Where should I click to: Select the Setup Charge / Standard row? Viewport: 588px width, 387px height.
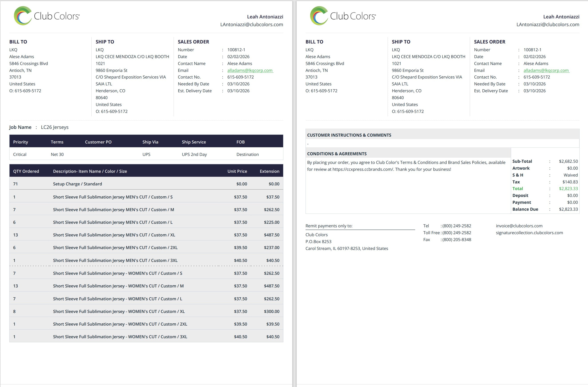77,184
